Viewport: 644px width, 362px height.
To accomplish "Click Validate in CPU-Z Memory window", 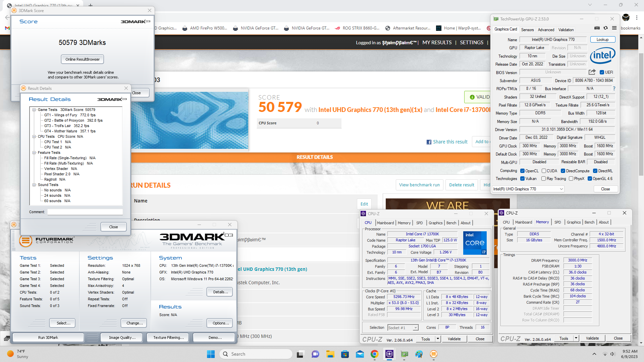I will 592,339.
